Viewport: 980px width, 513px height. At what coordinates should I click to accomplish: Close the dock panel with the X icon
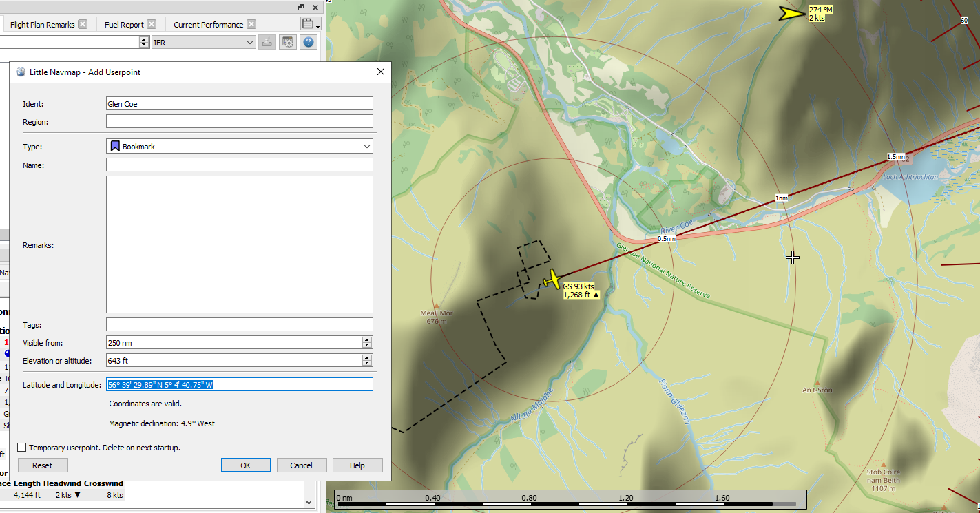315,7
